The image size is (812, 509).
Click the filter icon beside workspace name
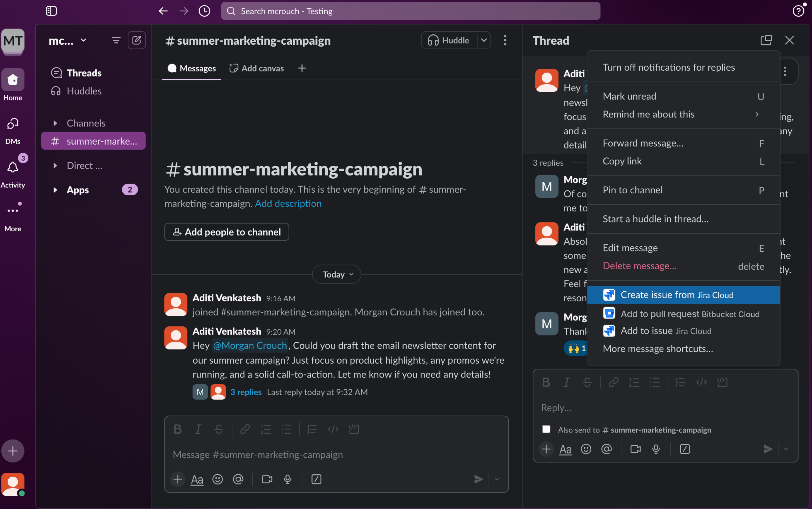click(x=116, y=40)
